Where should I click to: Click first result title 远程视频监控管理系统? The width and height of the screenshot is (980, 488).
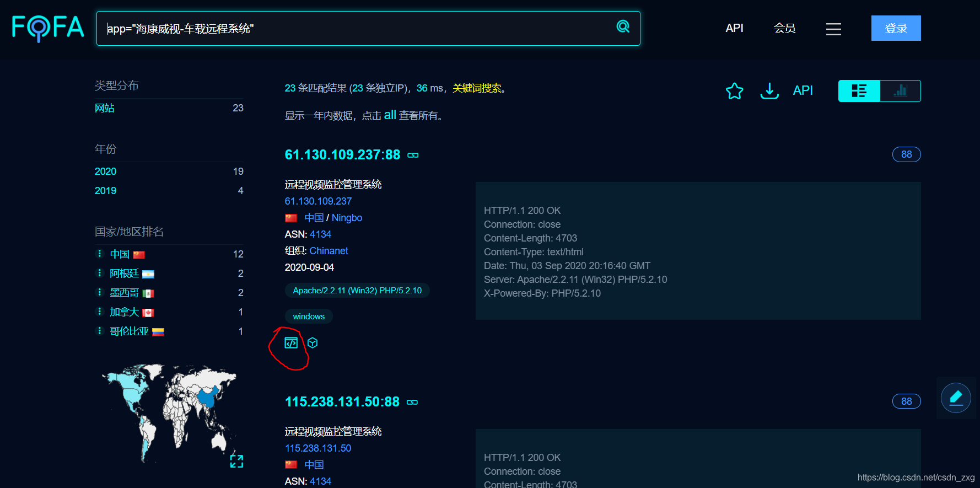pyautogui.click(x=333, y=185)
